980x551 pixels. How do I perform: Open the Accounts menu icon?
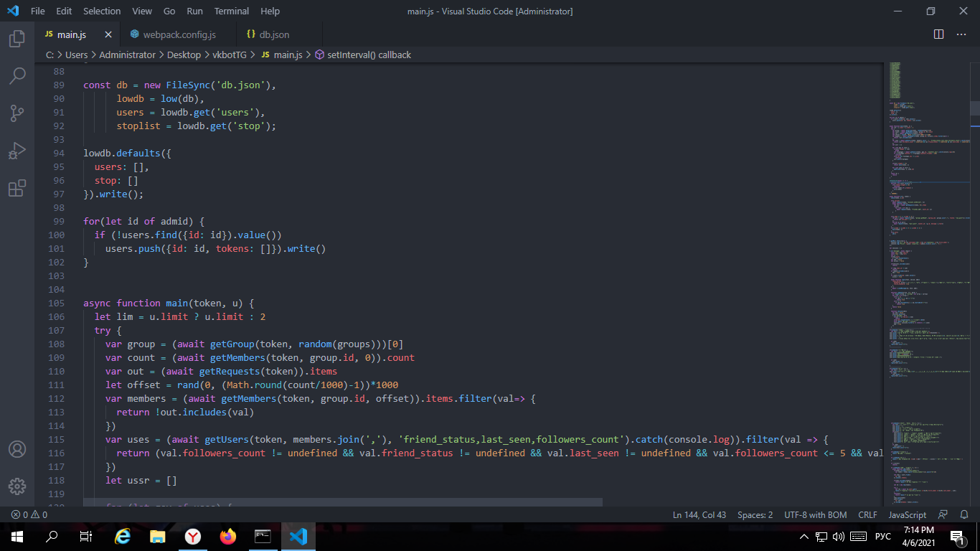(x=17, y=449)
